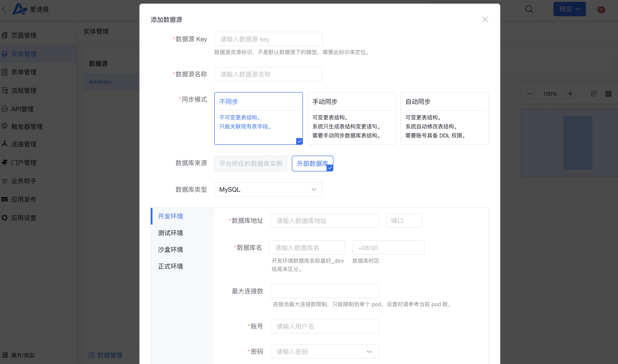Select the database data source entry
The height and width of the screenshot is (364, 618).
tap(111, 82)
